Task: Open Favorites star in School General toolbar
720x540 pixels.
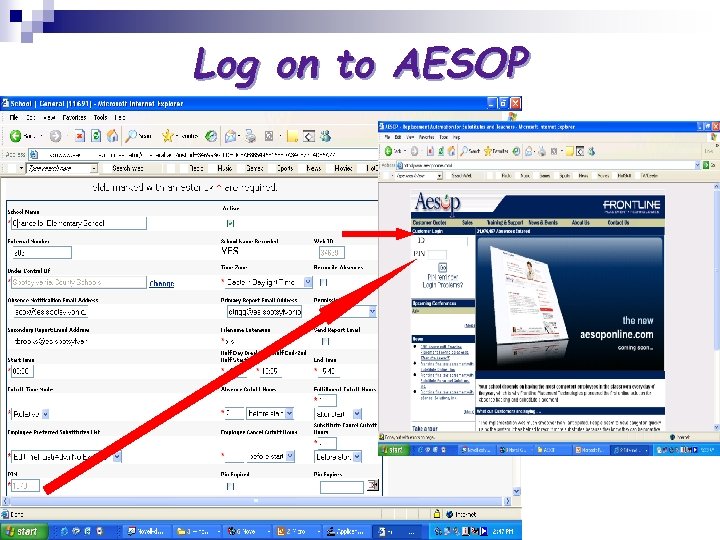Action: tap(168, 136)
